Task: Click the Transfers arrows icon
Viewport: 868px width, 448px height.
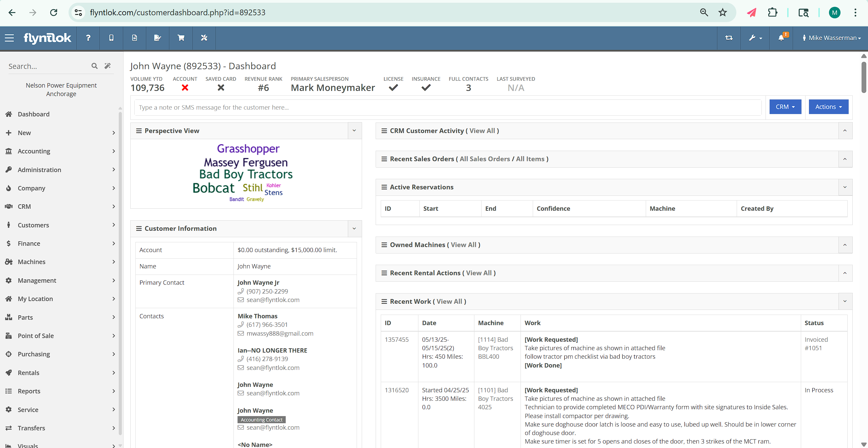Action: click(x=9, y=428)
